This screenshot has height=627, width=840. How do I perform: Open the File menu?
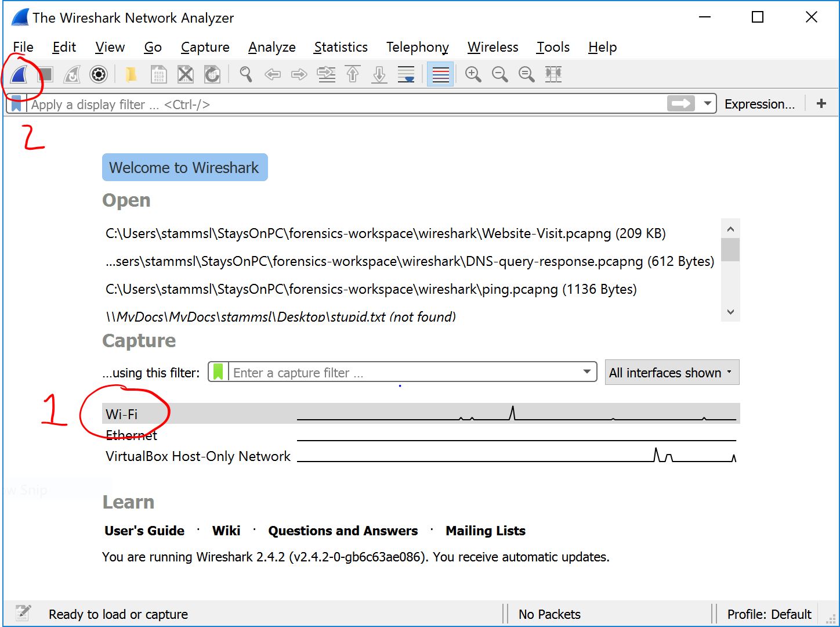pos(23,47)
